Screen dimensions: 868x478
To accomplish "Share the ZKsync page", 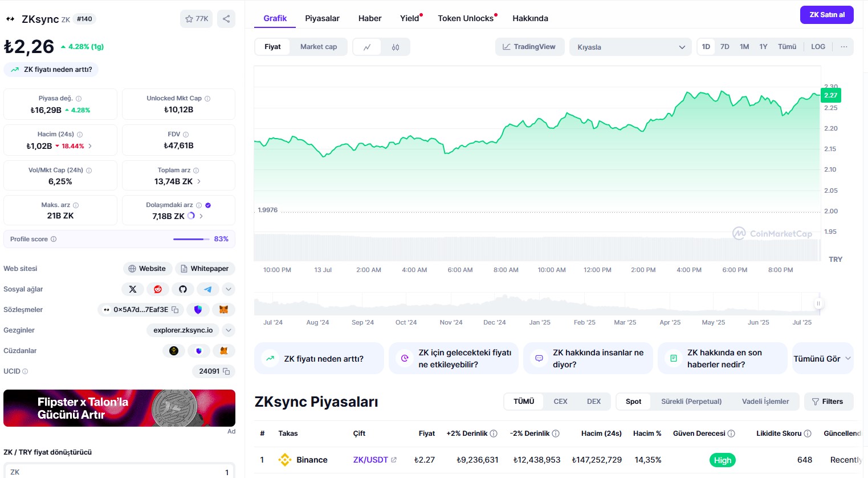I will pyautogui.click(x=226, y=19).
